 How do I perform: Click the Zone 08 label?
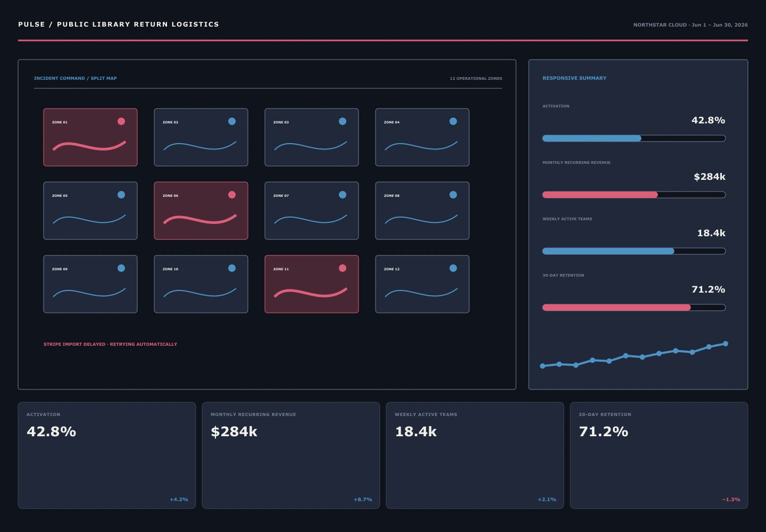(392, 196)
